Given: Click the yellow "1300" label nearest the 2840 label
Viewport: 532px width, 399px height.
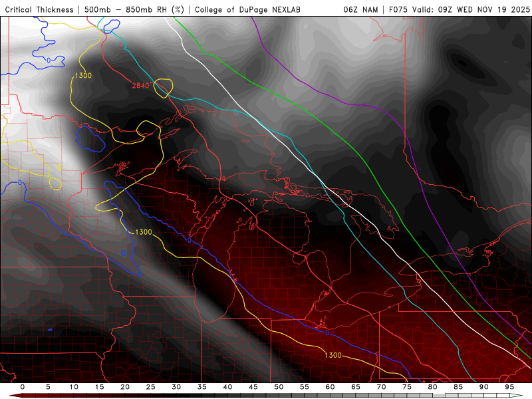Looking at the screenshot, I should (x=83, y=75).
